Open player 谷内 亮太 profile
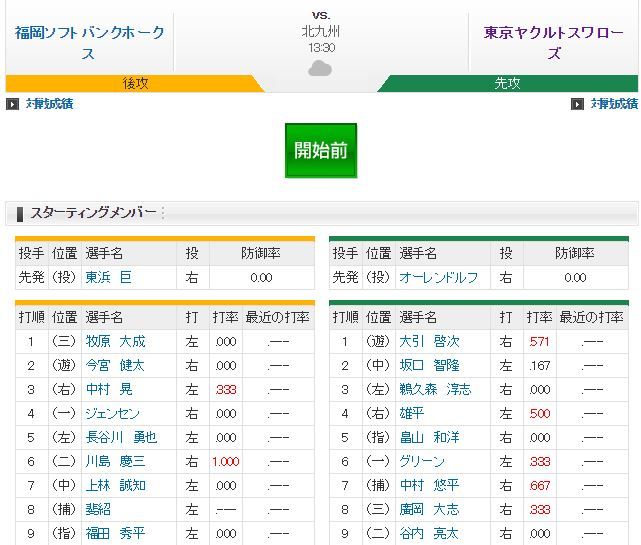641x545 pixels. [430, 534]
